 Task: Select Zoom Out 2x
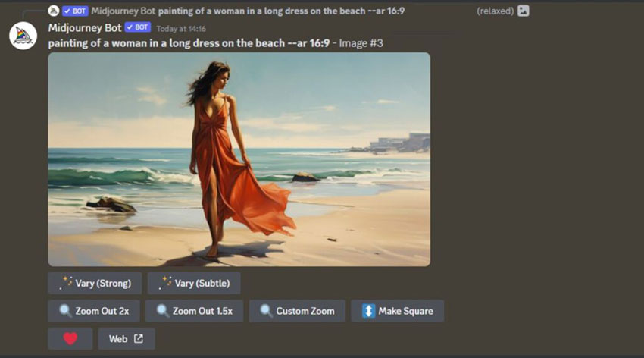point(93,311)
